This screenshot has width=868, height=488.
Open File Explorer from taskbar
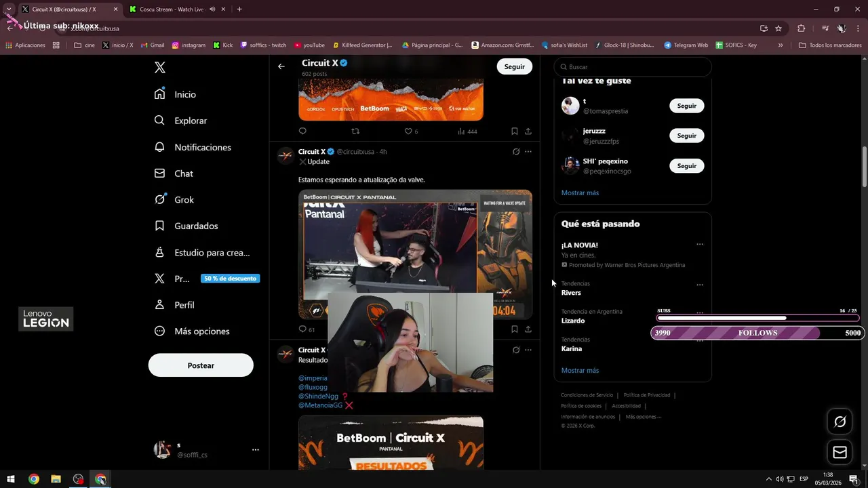(56, 479)
